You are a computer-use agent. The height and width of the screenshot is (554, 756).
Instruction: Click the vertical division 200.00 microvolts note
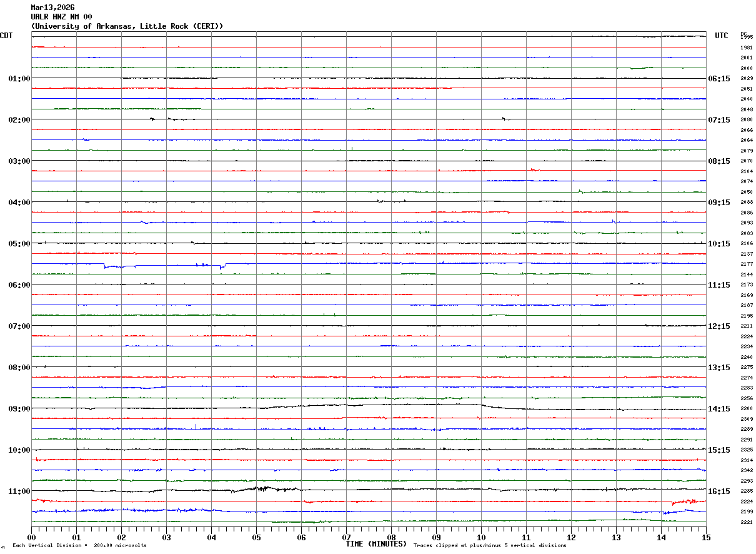(79, 546)
